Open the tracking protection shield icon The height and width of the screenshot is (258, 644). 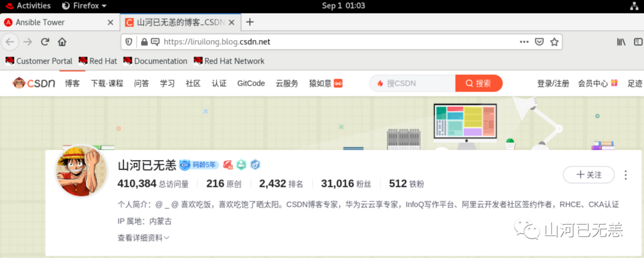coord(129,42)
